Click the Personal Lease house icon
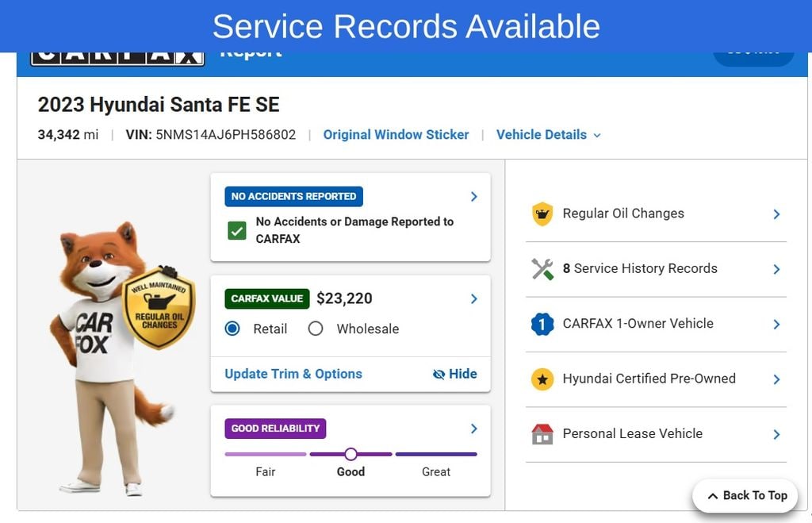Screen dimensions: 812x523 pos(542,434)
